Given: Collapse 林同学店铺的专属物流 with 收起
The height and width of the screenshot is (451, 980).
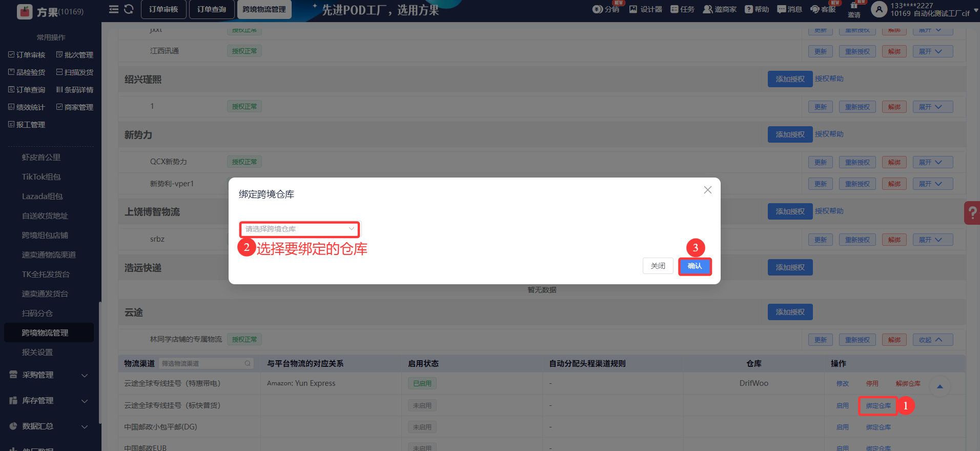Looking at the screenshot, I should [x=933, y=340].
